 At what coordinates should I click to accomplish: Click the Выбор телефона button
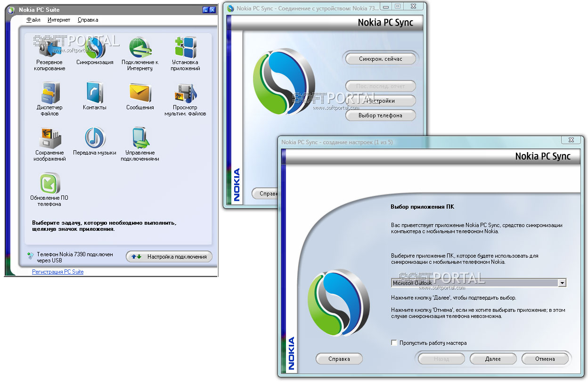(x=381, y=115)
